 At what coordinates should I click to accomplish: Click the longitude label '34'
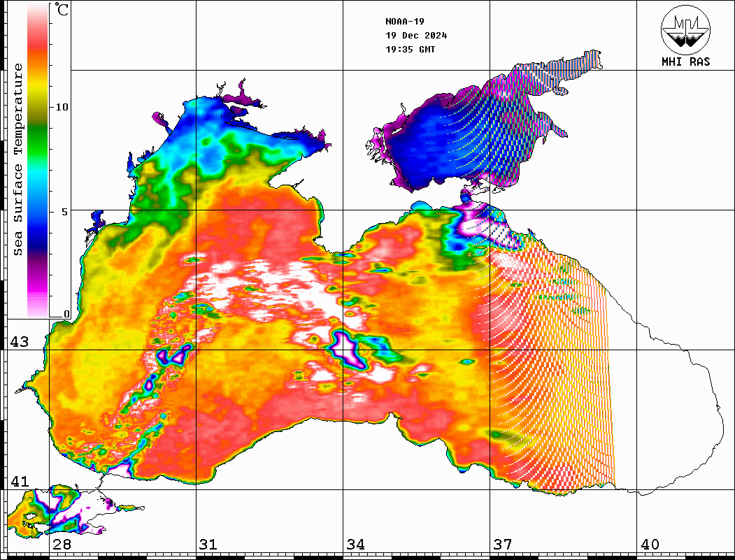[356, 545]
